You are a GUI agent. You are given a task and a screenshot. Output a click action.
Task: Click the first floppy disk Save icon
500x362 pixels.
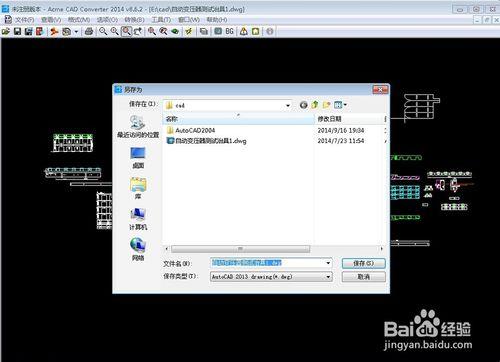(x=17, y=32)
